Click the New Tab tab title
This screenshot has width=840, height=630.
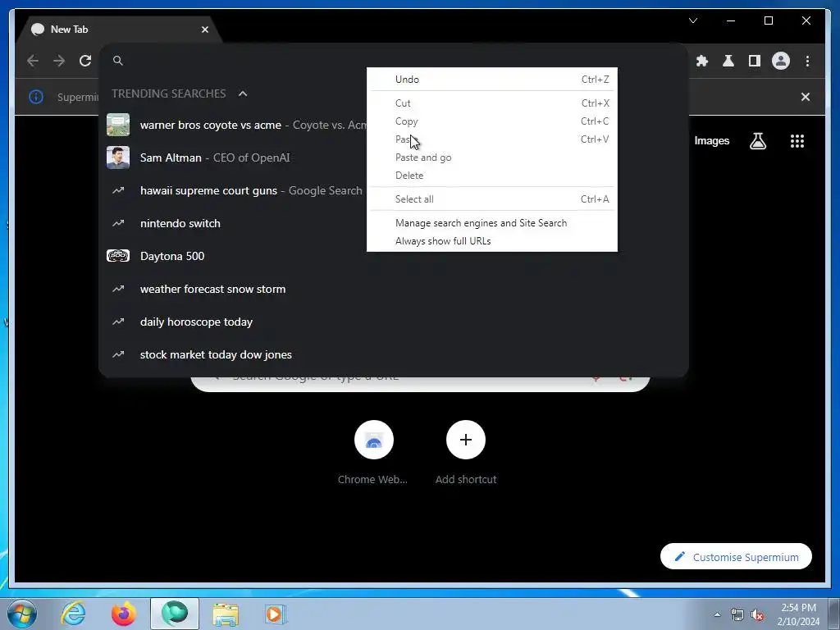click(69, 30)
